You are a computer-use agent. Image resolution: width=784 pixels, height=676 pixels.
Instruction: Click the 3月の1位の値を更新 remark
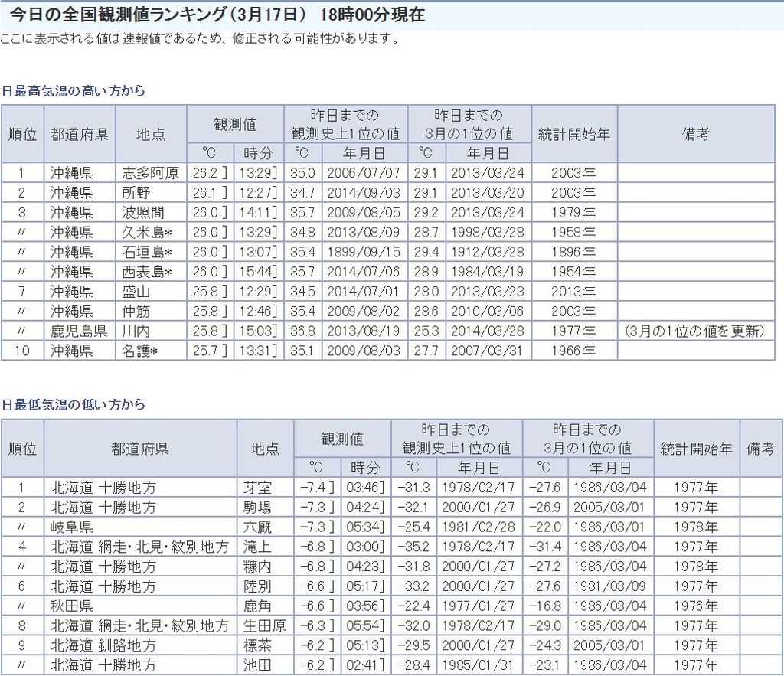tap(694, 331)
